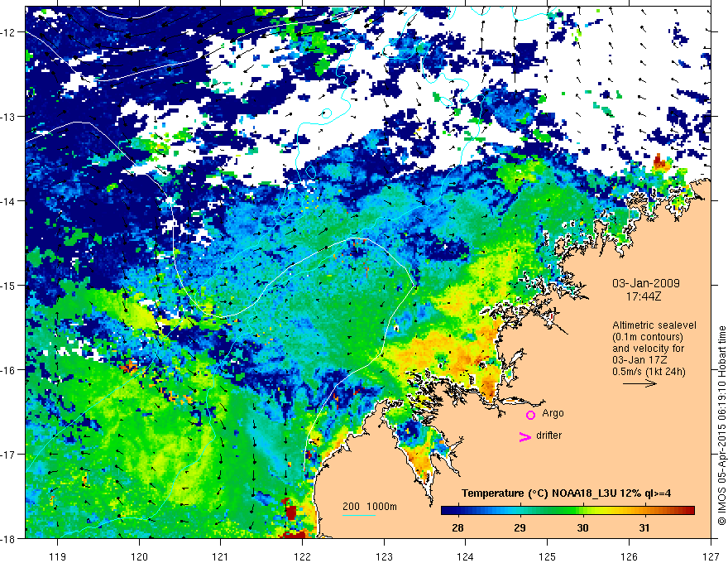Click the vertical IMOS copyright timestamp text
This screenshot has width=728, height=563.
(721, 426)
